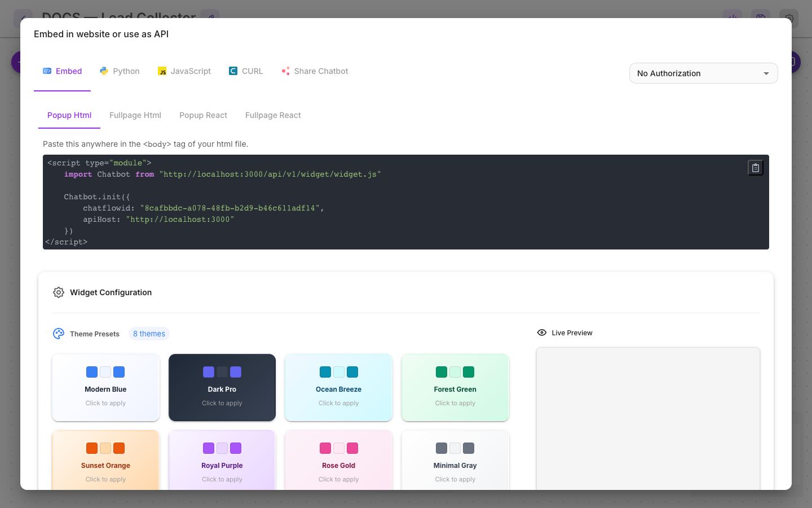Image resolution: width=812 pixels, height=508 pixels.
Task: Click the apiHost localhost value
Action: coord(180,220)
